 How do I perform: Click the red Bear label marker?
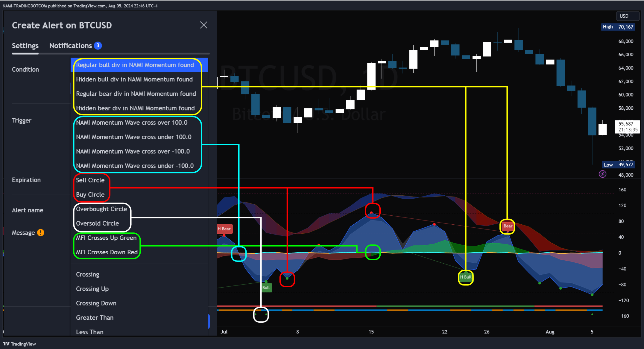pyautogui.click(x=508, y=226)
